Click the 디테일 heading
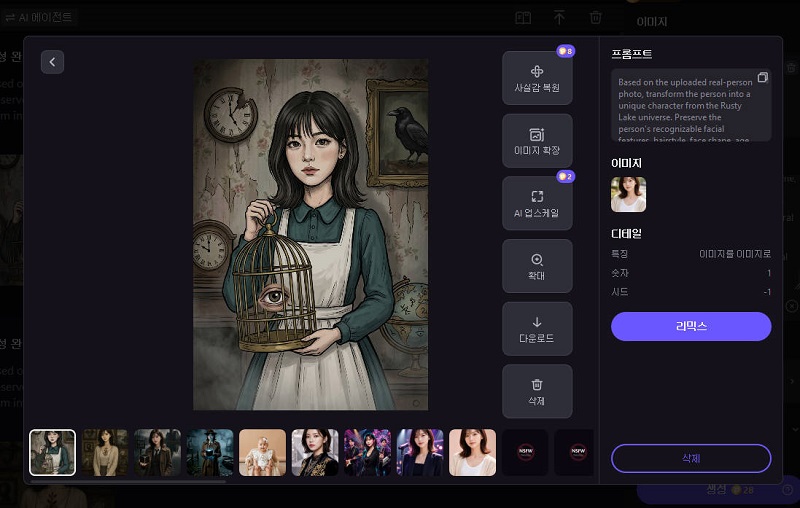Viewport: 800px width, 508px height. click(626, 234)
